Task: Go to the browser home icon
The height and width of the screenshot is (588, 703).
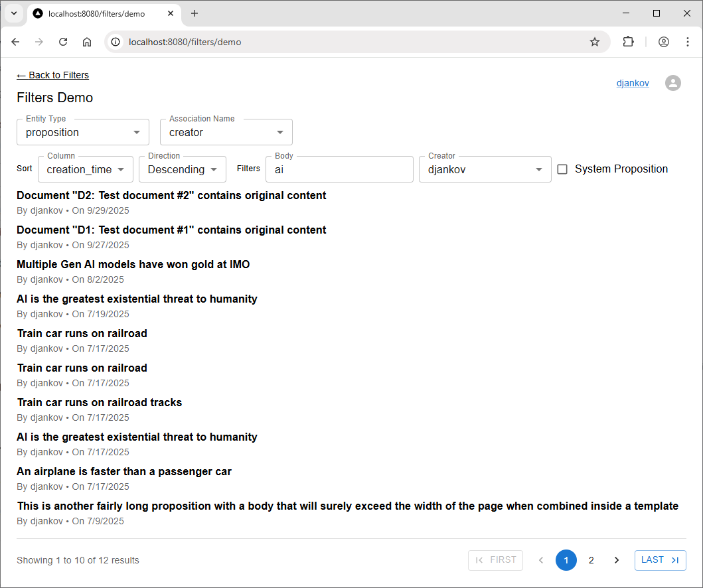Action: coord(87,42)
